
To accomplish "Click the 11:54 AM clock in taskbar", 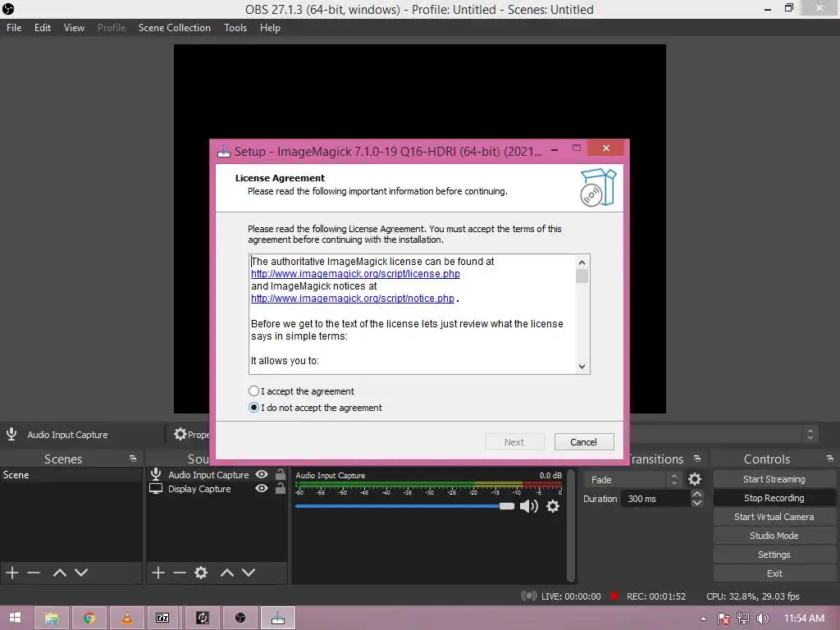I will pyautogui.click(x=804, y=619).
